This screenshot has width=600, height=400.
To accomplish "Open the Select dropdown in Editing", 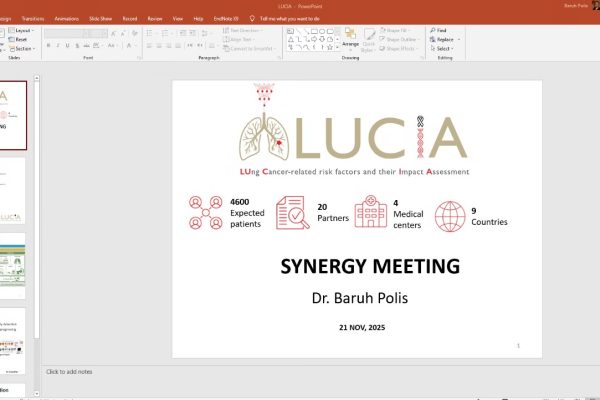I will pos(442,49).
